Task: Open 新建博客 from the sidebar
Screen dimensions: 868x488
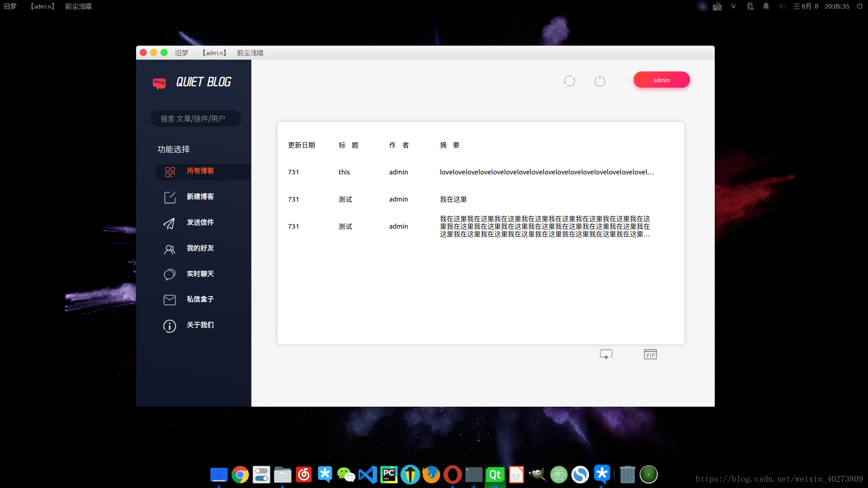Action: point(200,197)
